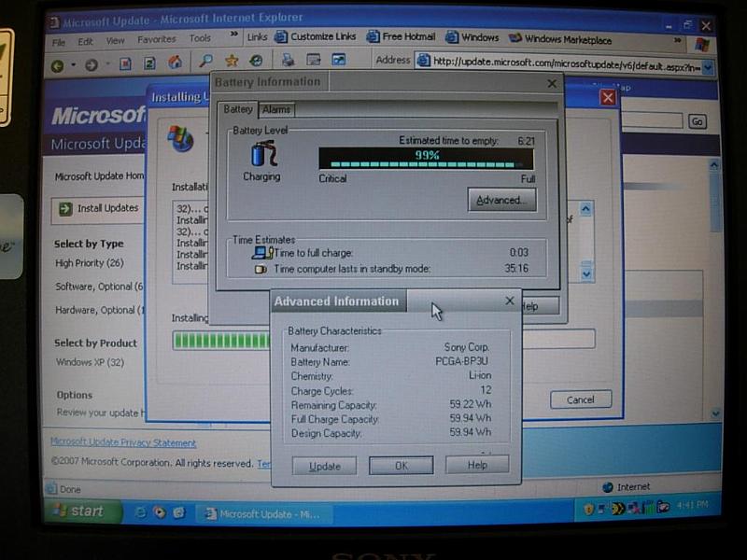Screen dimensions: 747x560
Task: Select Hardware, Optional updates category
Action: coord(100,311)
